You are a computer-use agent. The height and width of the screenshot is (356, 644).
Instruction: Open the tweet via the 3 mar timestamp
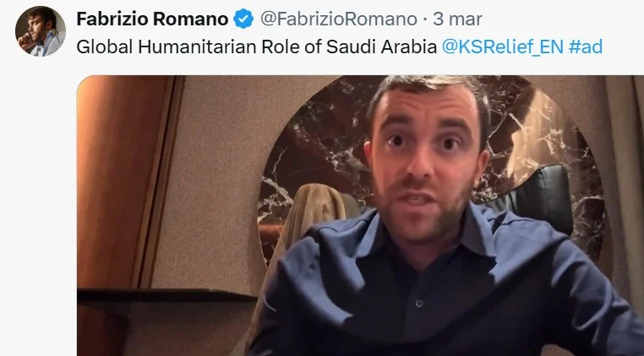(457, 19)
